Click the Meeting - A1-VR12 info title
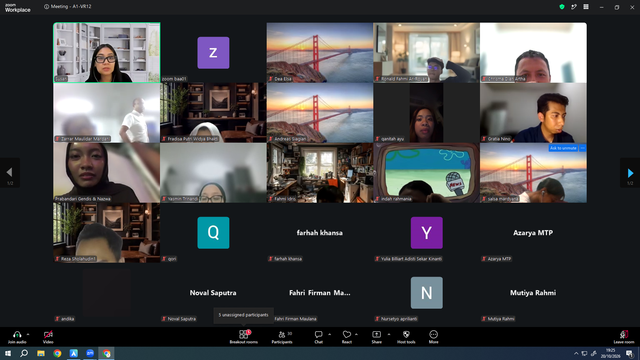Screen dimensions: 640x360 [68, 7]
